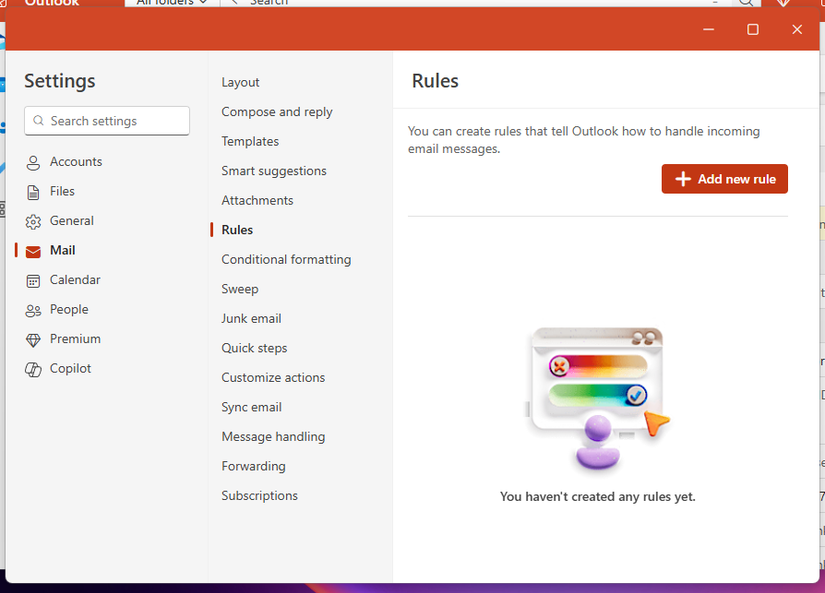
Task: Open the Layout mail settings
Action: [240, 82]
